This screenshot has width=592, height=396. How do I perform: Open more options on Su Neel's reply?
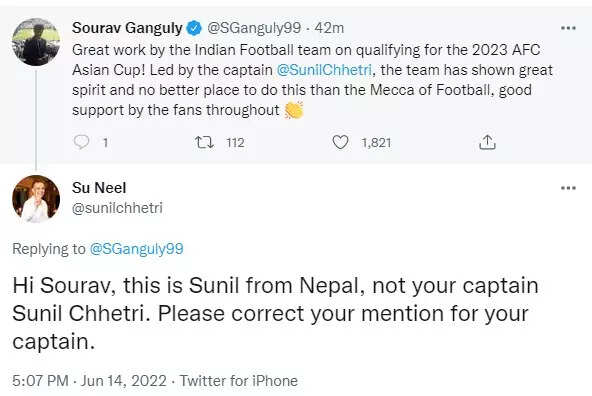point(568,188)
